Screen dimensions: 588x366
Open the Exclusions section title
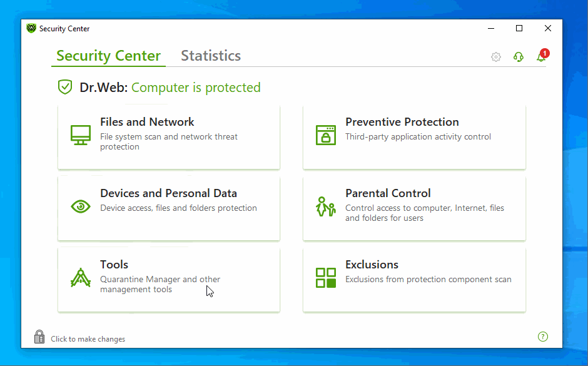(372, 265)
